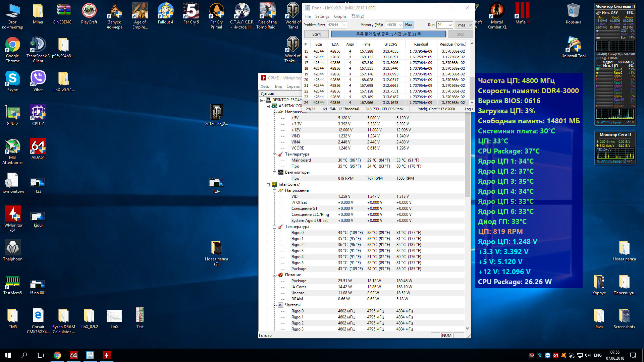The width and height of the screenshot is (644, 362).
Task: Toggle the Max memory button
Action: 408,25
